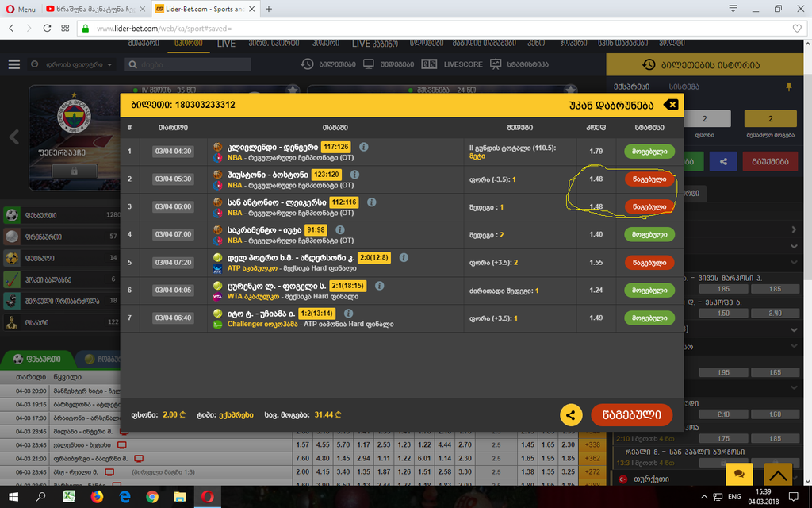
Task: Select football tab above the match table
Action: (x=37, y=359)
